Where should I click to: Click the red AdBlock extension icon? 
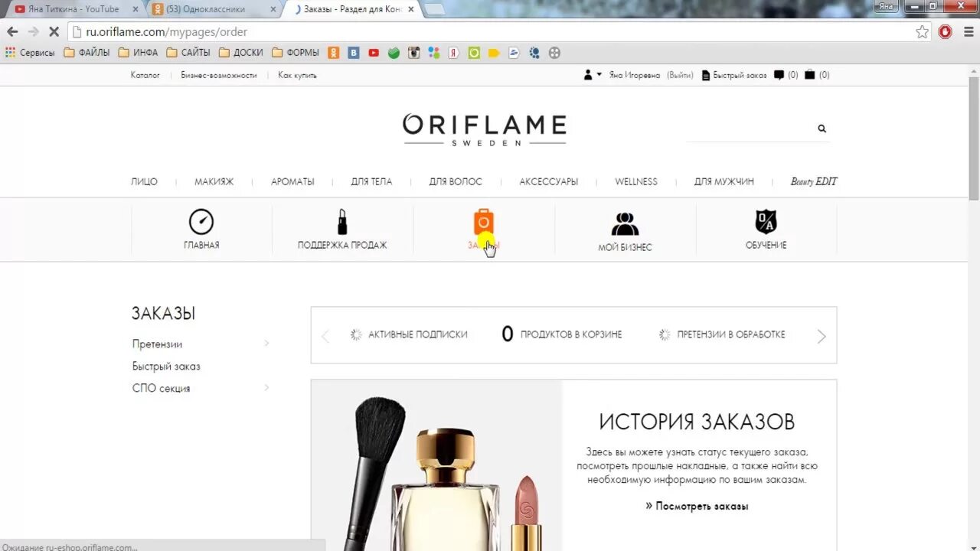coord(946,32)
